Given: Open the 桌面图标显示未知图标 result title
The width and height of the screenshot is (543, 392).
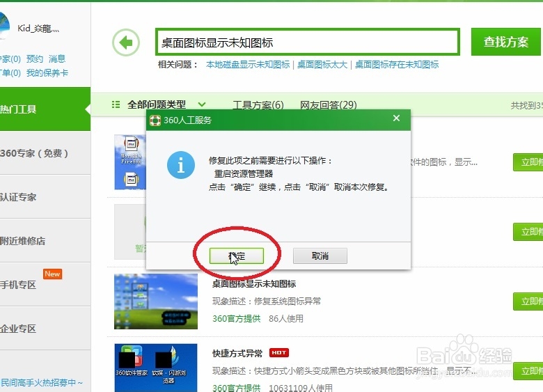Looking at the screenshot, I should (254, 284).
